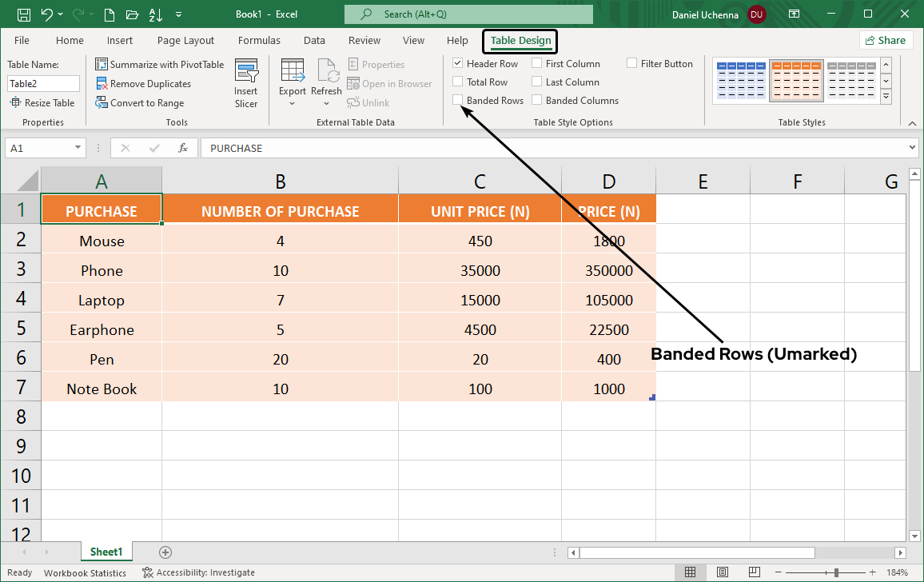This screenshot has height=582, width=924.
Task: Expand the Table Styles gallery
Action: click(x=886, y=96)
